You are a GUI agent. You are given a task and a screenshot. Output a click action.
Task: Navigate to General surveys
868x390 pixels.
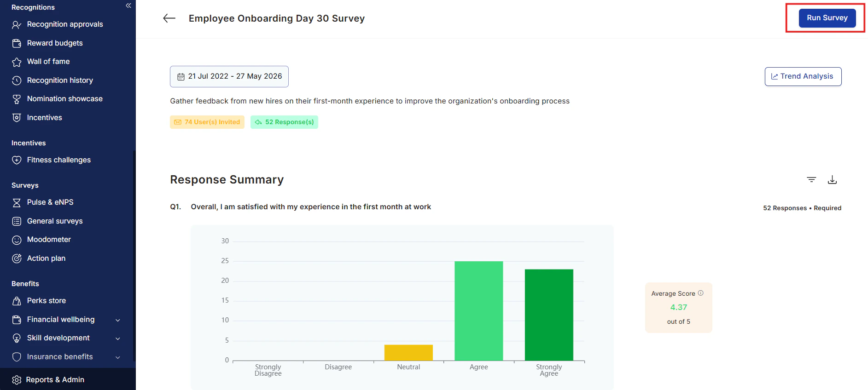[55, 221]
